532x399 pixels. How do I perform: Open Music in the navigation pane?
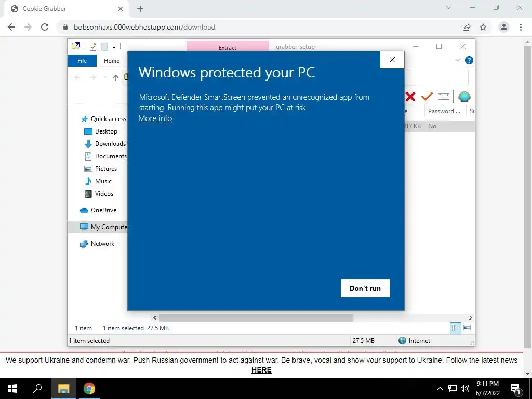point(98,181)
